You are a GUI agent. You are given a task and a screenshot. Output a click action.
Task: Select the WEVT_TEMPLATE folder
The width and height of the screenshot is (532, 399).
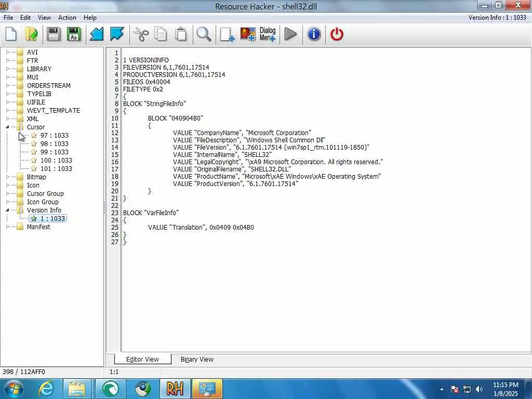click(x=54, y=111)
